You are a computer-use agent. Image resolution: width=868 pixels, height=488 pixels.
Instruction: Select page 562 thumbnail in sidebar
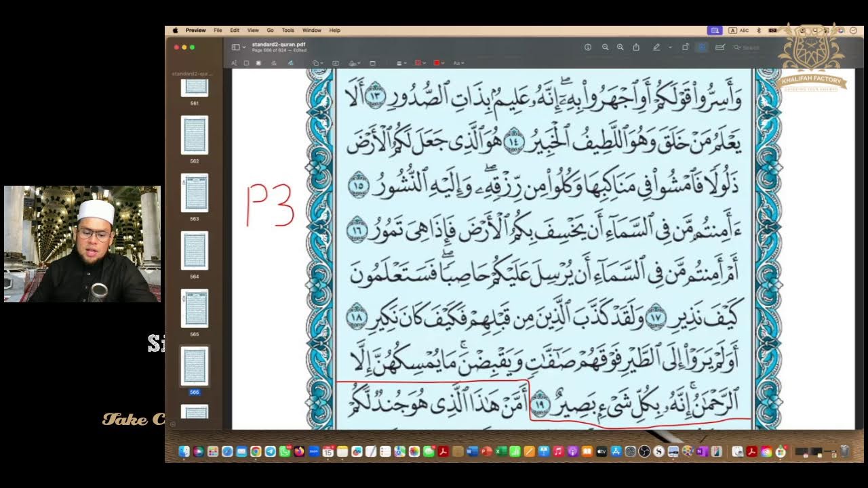(x=195, y=135)
